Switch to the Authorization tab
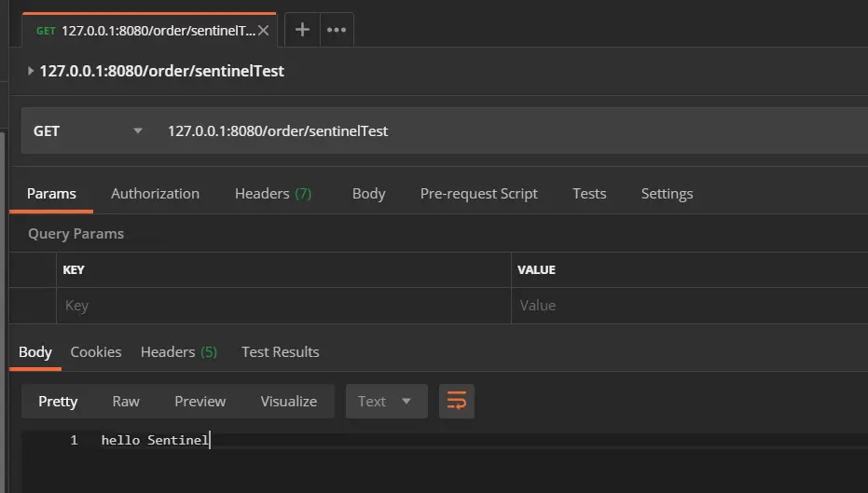The height and width of the screenshot is (493, 868). tap(155, 194)
